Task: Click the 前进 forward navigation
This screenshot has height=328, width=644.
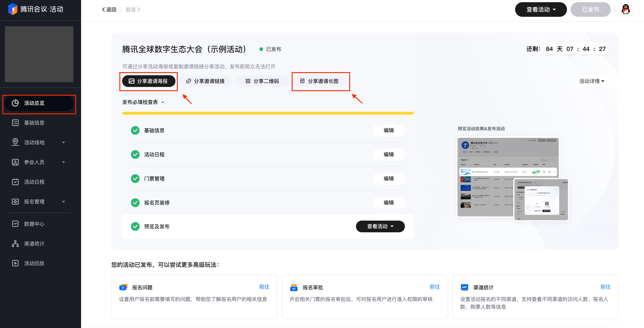Action: point(133,9)
